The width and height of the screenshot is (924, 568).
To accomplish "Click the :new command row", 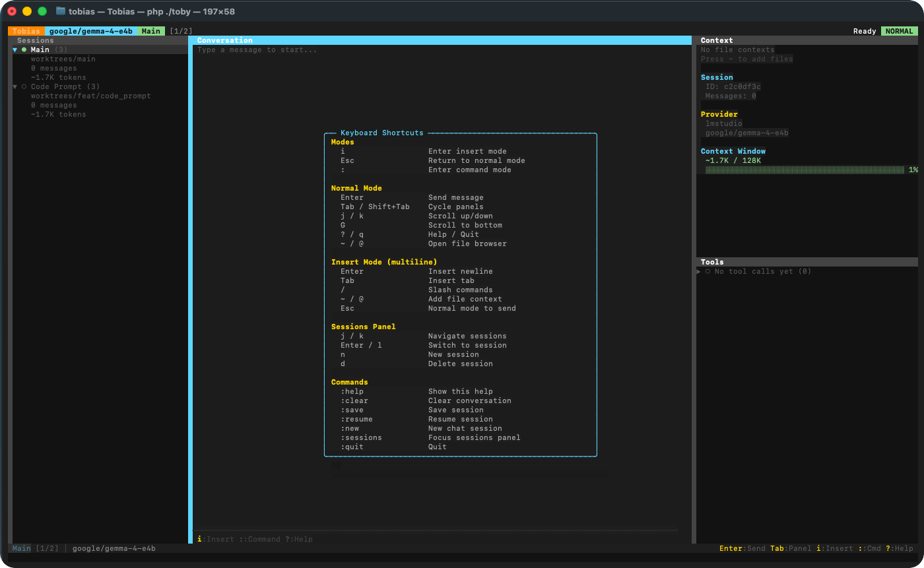I will (461, 428).
